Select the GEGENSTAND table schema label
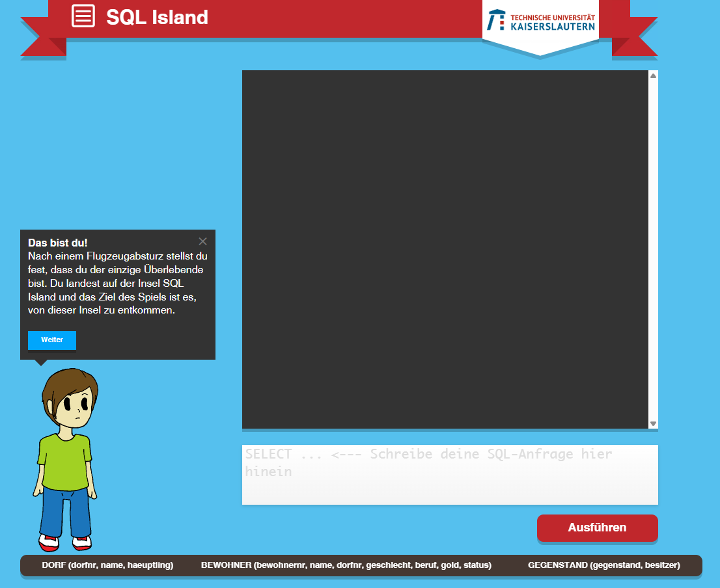The width and height of the screenshot is (720, 588). coord(603,565)
